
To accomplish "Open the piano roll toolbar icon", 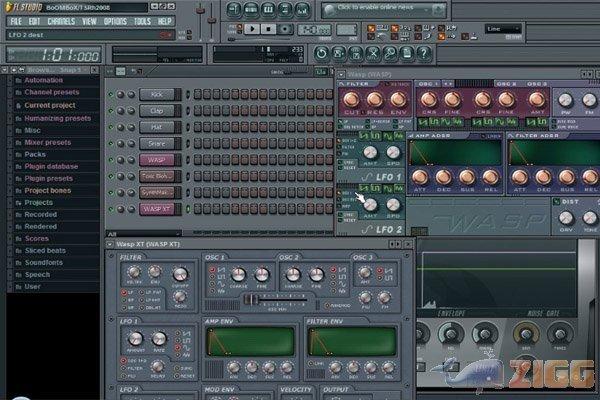I will click(268, 10).
